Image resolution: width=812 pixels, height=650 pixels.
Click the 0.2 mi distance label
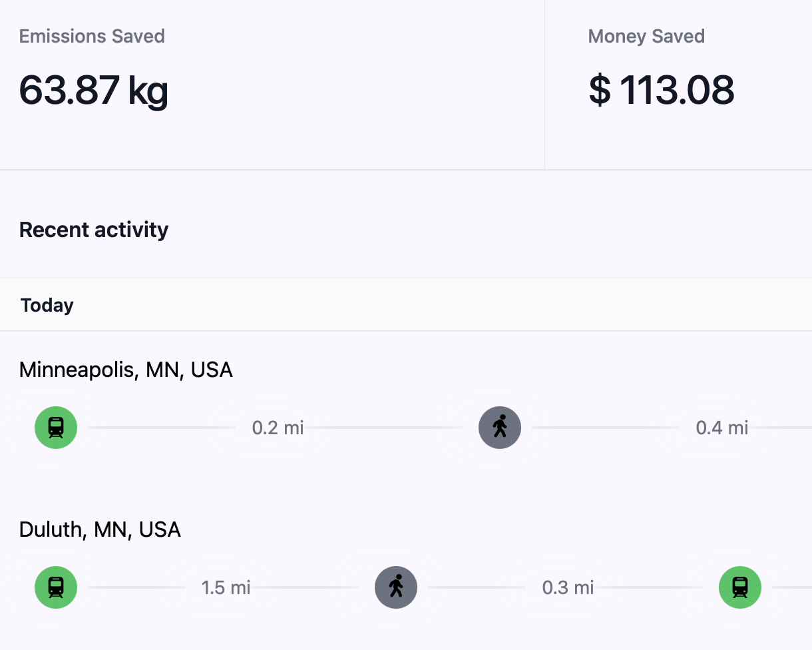tap(278, 428)
